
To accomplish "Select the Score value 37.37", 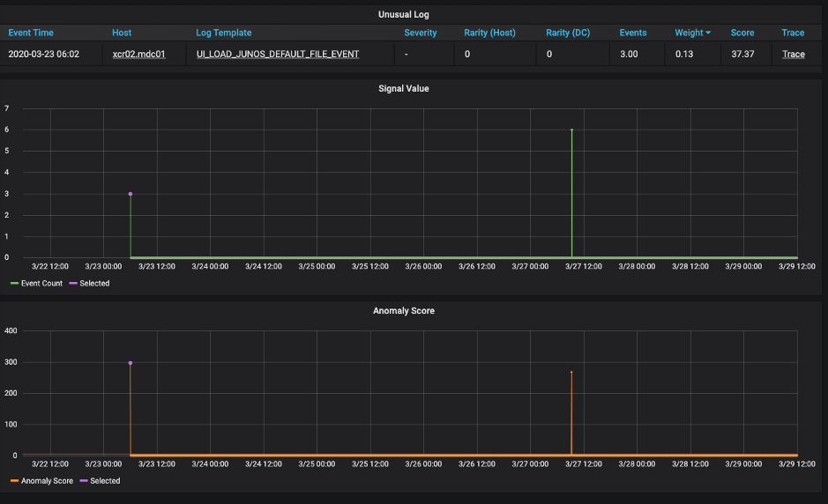I will click(x=742, y=54).
